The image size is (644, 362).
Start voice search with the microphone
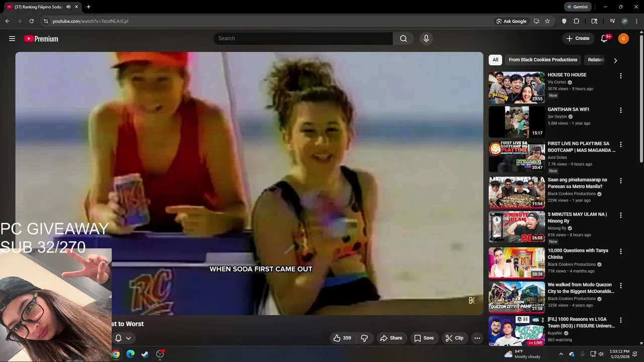(x=426, y=39)
